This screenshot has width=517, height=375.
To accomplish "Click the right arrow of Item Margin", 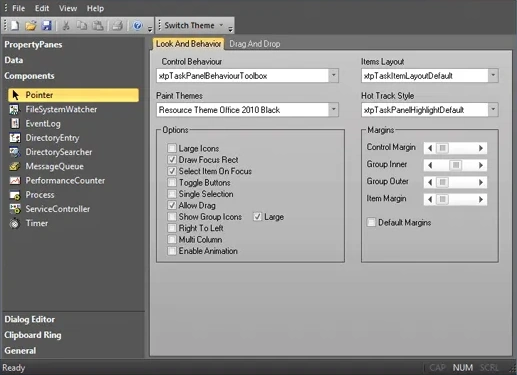I will coord(480,199).
